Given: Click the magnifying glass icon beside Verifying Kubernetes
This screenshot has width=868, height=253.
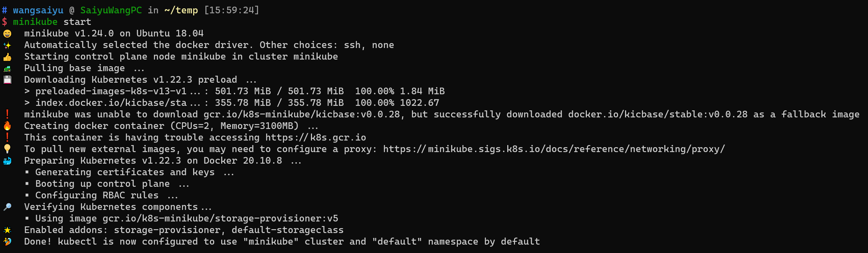Looking at the screenshot, I should [x=7, y=207].
